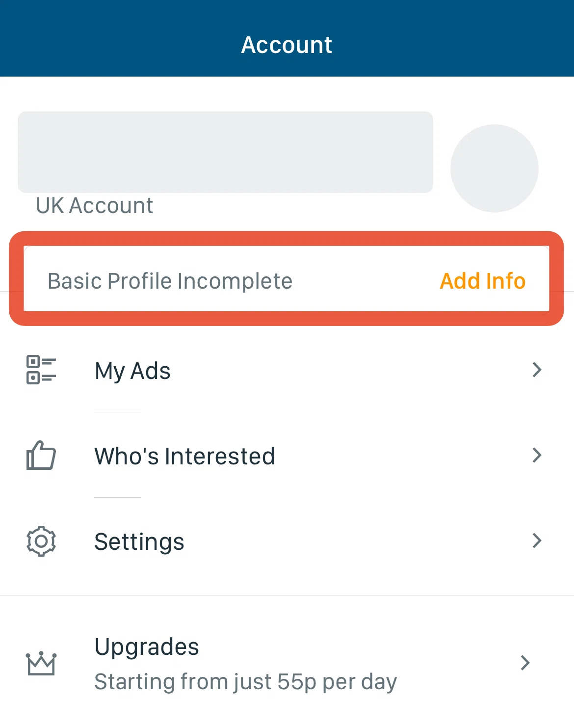Viewport: 574px width, 728px height.
Task: Tap the thumbs-up Who's Interested icon
Action: (x=41, y=455)
